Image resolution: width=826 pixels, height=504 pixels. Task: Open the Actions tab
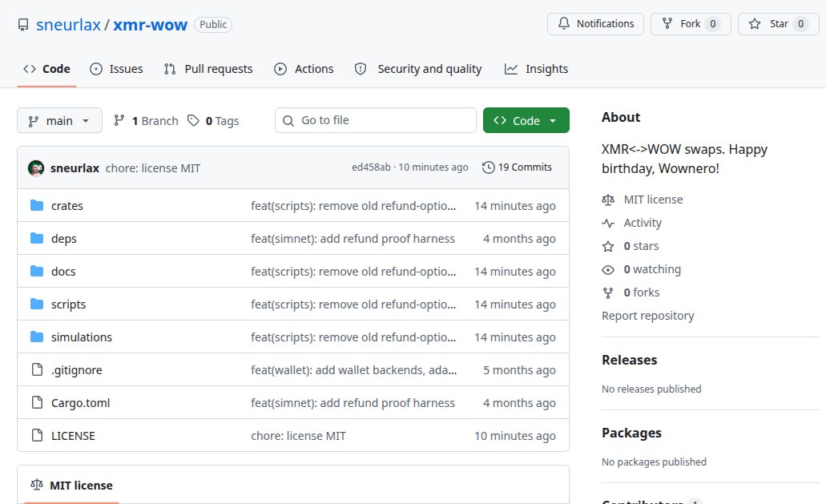(304, 69)
